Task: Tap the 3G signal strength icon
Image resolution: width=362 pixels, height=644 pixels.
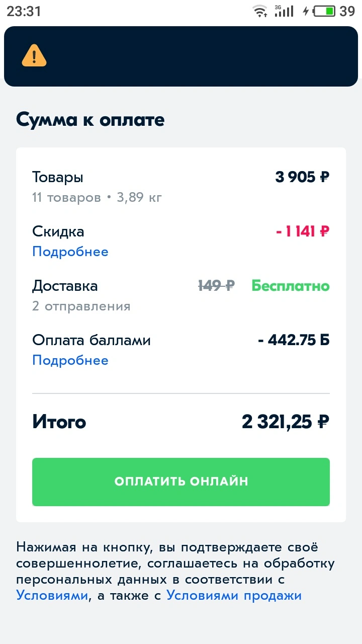Action: 284,11
